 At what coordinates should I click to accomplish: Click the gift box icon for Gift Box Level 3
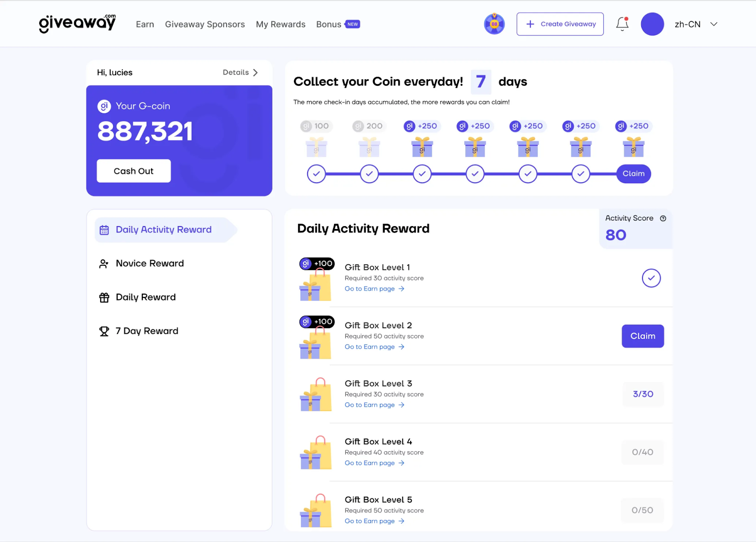click(315, 394)
